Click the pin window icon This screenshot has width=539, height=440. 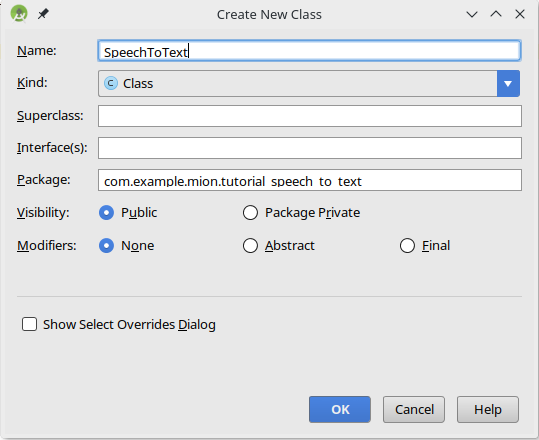43,14
